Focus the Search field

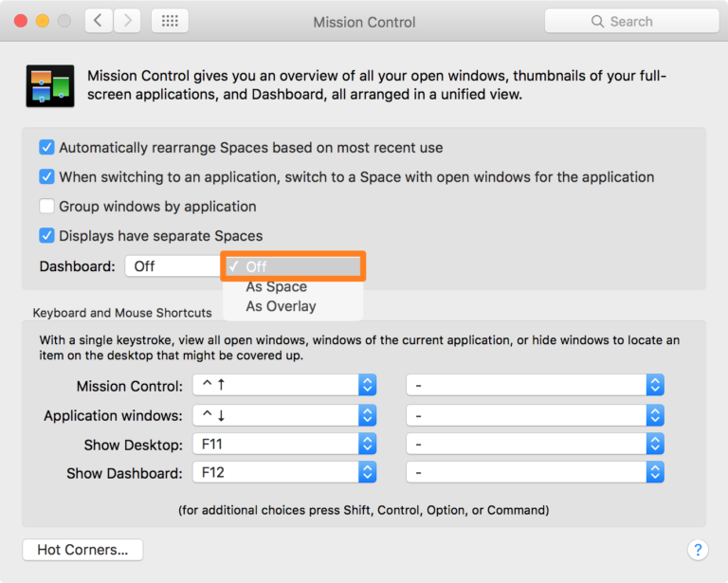(631, 21)
